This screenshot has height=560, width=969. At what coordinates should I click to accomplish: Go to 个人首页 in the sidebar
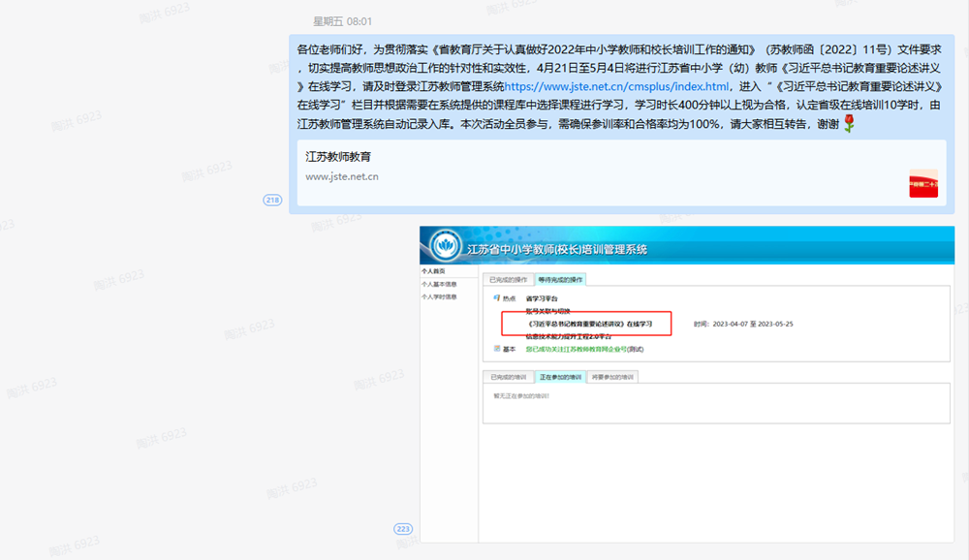click(x=433, y=272)
